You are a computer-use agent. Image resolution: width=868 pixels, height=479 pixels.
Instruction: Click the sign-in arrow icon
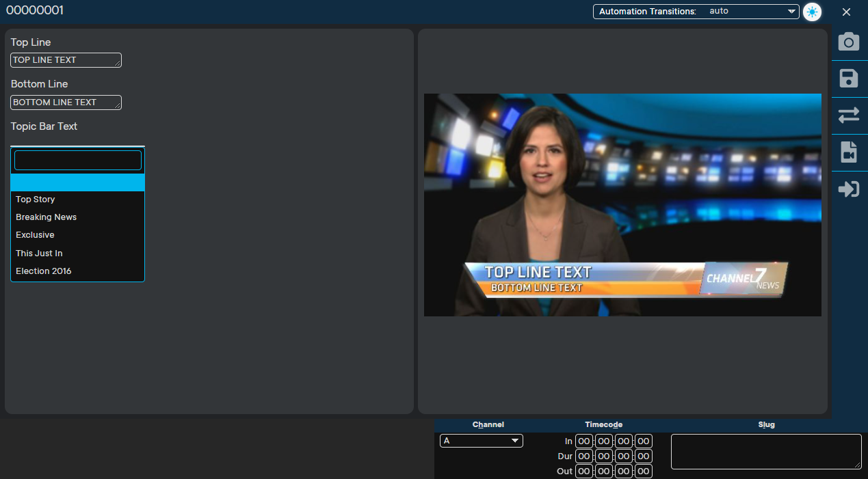(x=848, y=189)
